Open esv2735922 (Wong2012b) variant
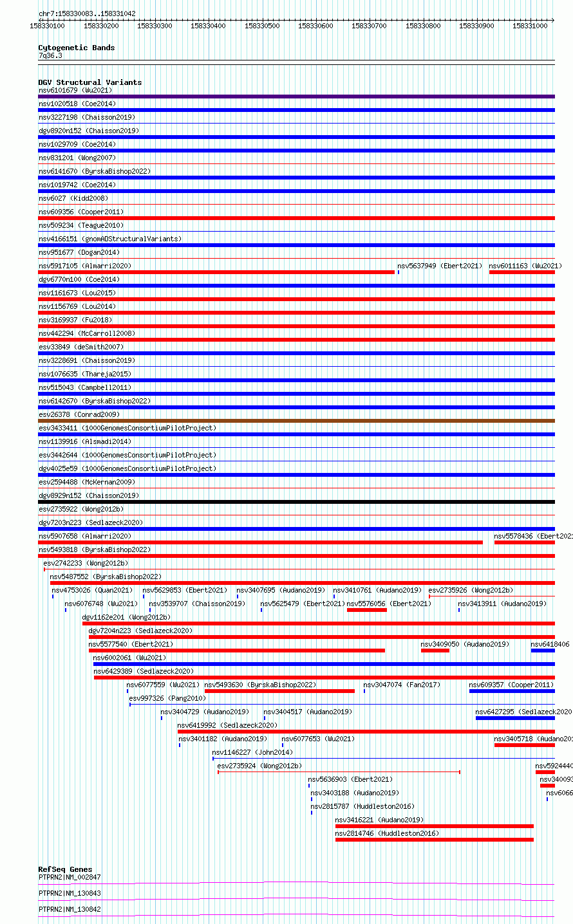 (x=81, y=509)
